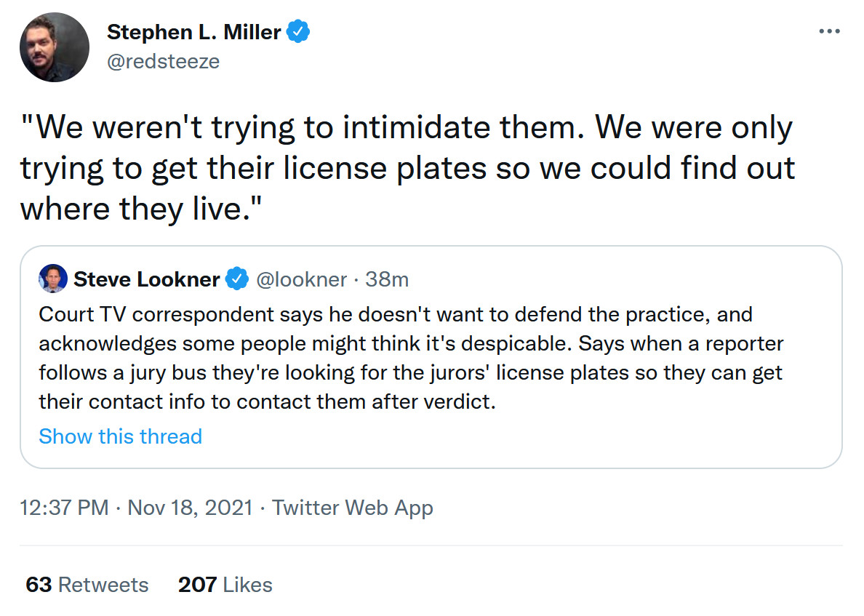Expand with the Show this thread link

pos(120,436)
